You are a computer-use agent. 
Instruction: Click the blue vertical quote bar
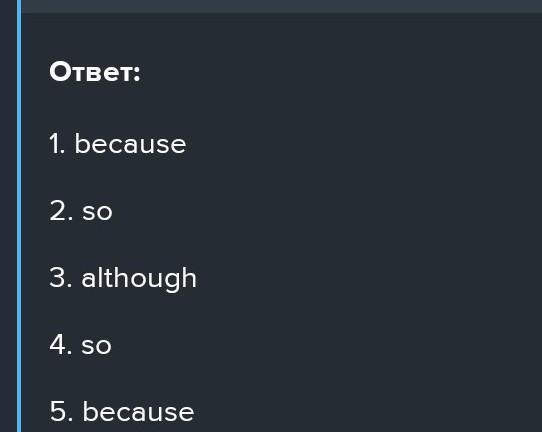[x=19, y=216]
